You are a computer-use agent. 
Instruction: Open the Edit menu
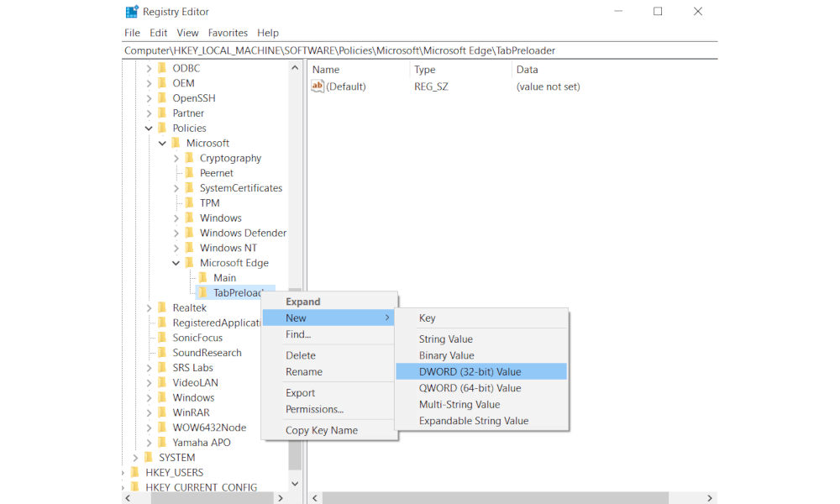(x=159, y=33)
